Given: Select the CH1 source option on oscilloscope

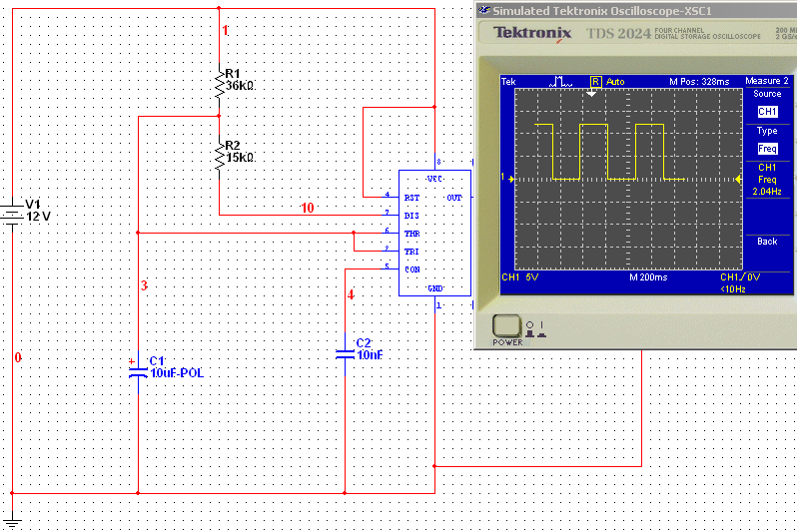Looking at the screenshot, I should 767,111.
